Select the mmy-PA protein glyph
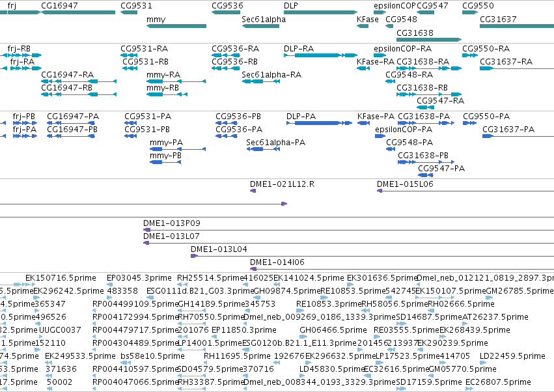Viewport: 554px width, 392px height. click(x=178, y=149)
